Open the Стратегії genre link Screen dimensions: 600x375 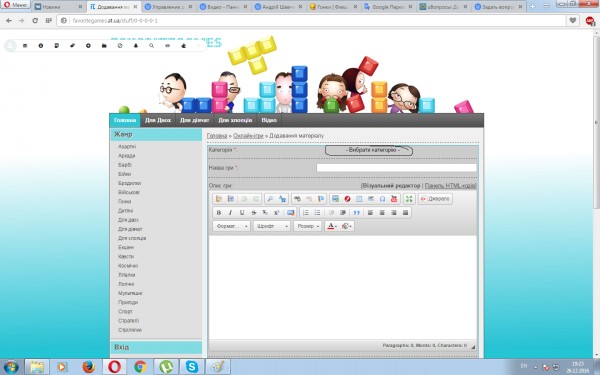tap(129, 321)
